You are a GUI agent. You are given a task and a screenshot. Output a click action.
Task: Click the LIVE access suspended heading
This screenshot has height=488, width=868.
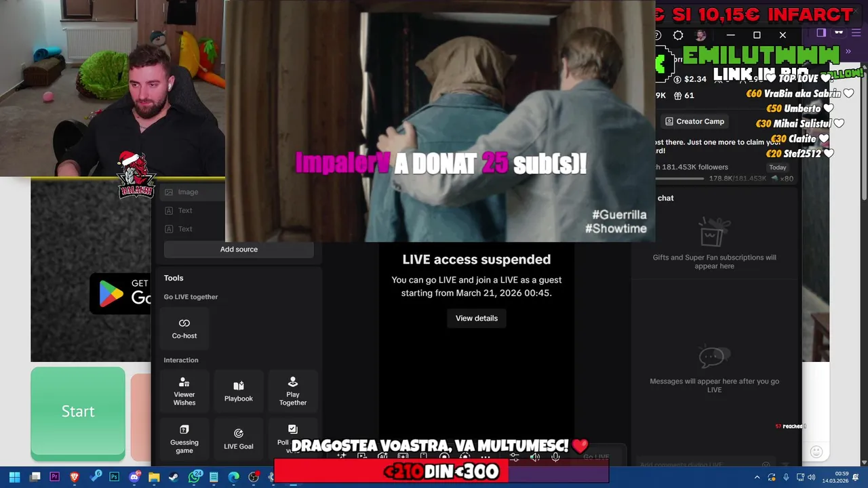(x=477, y=260)
